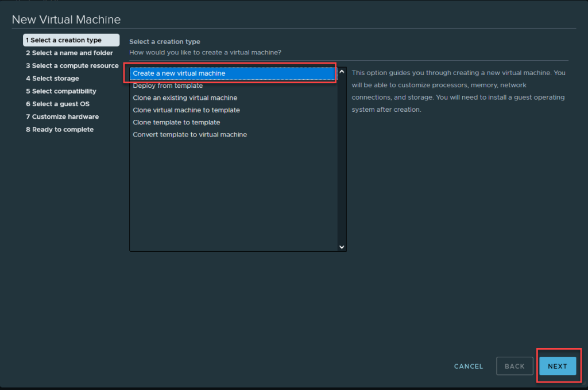Screen dimensions: 588x390
Task: Click the scroll up arrow in list
Action: coord(342,72)
